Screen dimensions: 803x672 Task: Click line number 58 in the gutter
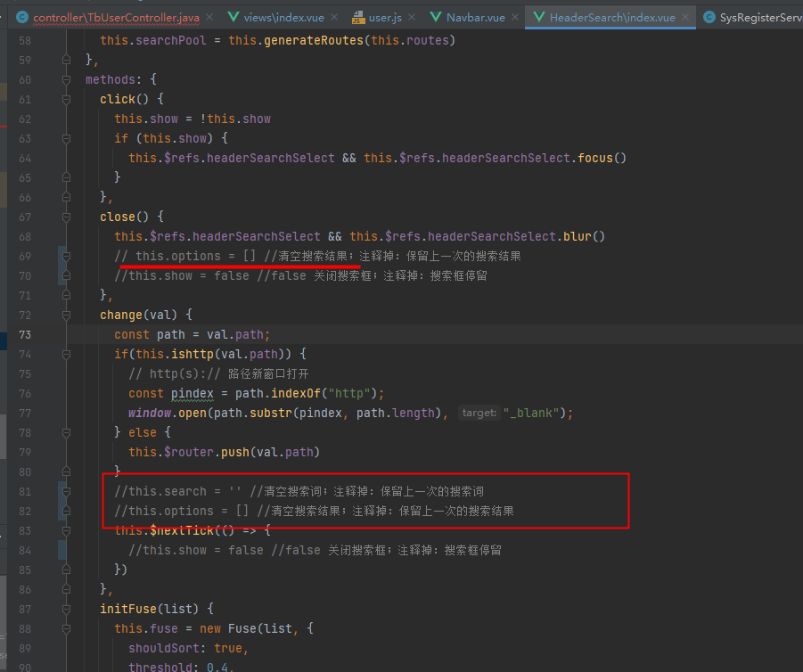point(25,40)
